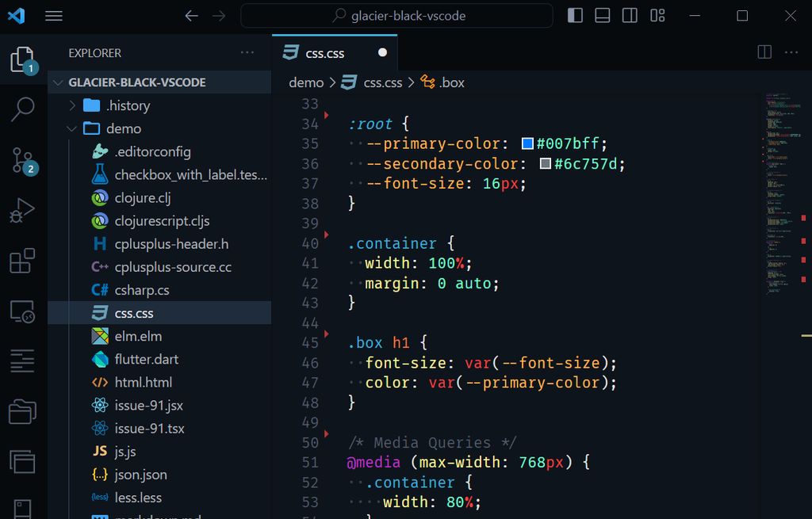Open the Source Control view

pyautogui.click(x=22, y=161)
